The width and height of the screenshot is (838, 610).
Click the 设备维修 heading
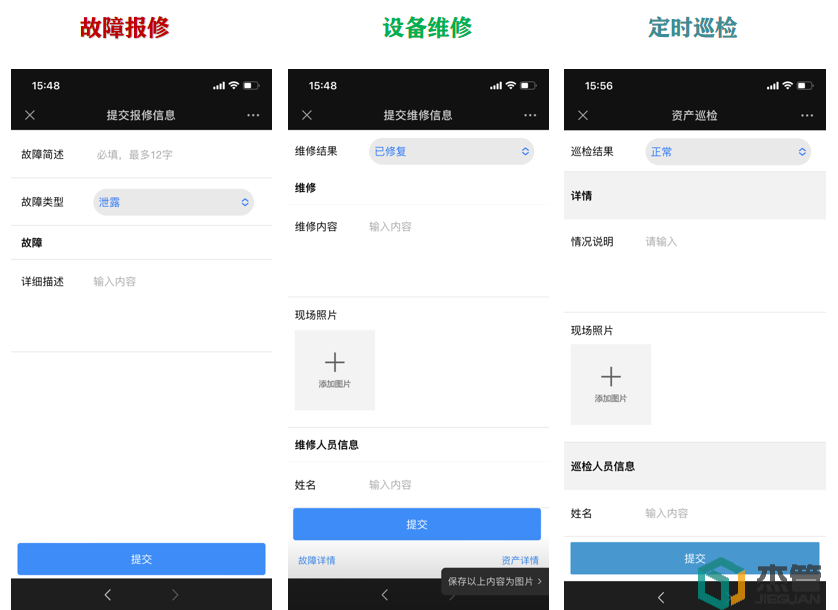click(427, 28)
